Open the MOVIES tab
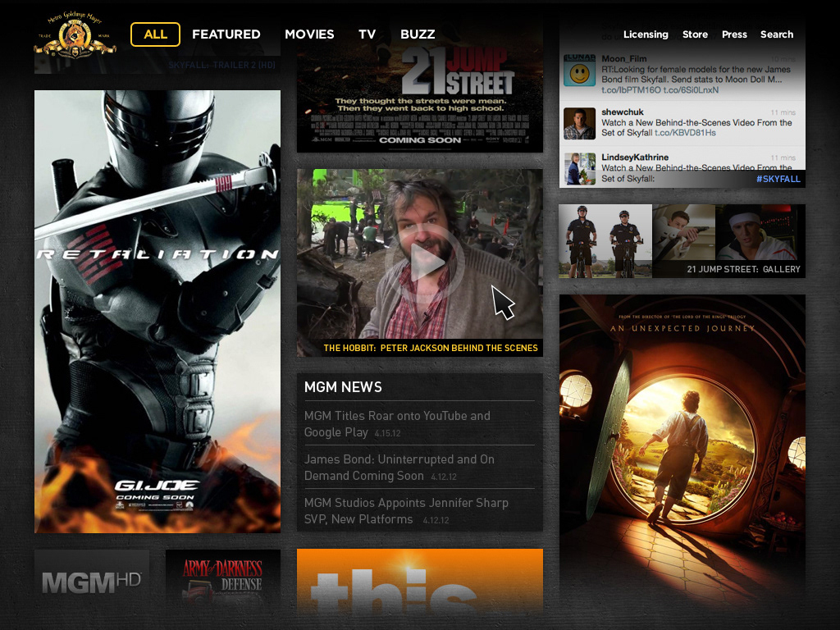The image size is (840, 630). pyautogui.click(x=309, y=34)
